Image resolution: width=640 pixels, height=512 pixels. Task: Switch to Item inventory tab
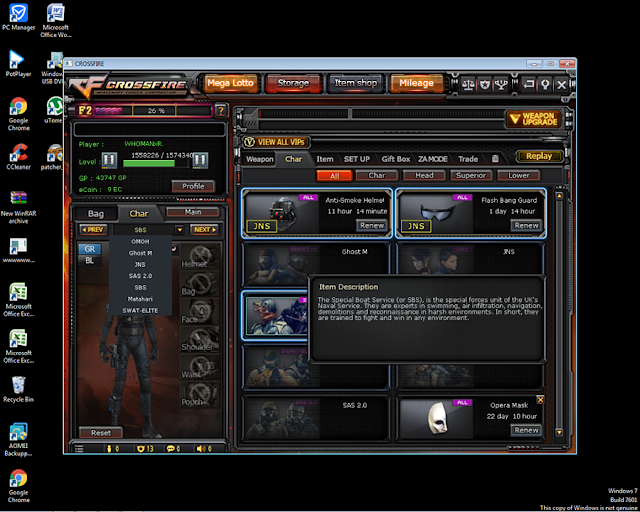click(x=325, y=159)
